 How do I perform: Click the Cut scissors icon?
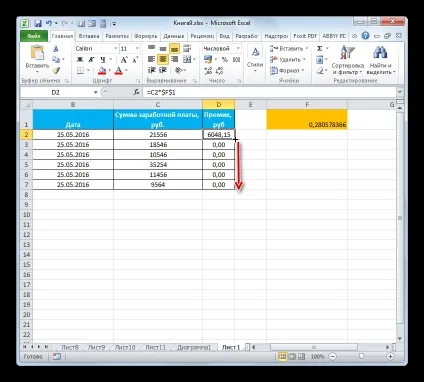[56, 49]
